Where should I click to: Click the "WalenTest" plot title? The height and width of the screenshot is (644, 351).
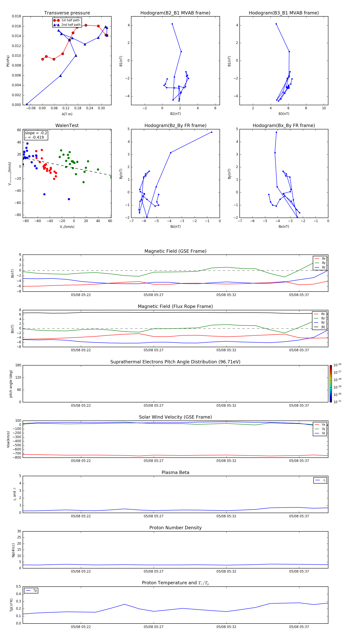coord(67,125)
